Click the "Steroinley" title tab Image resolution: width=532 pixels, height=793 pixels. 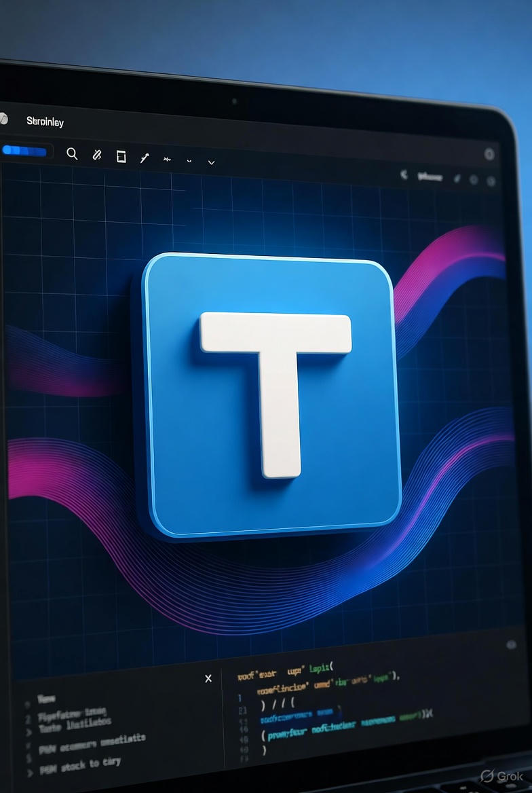pos(45,122)
